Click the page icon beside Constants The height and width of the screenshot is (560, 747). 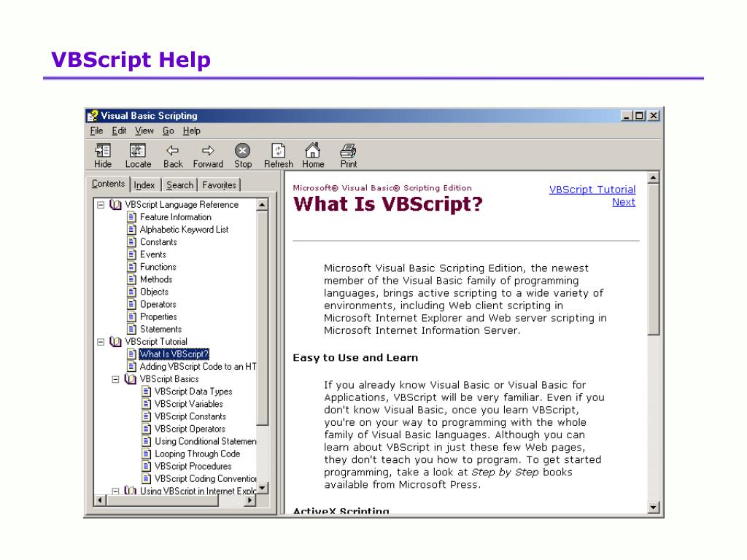click(x=132, y=242)
